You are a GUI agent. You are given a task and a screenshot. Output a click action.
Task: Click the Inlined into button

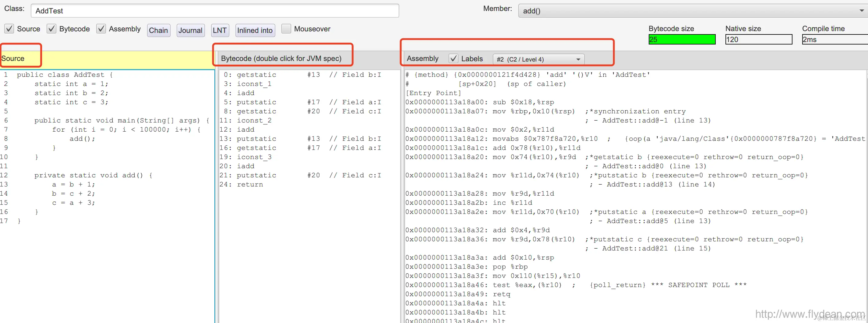(x=255, y=30)
